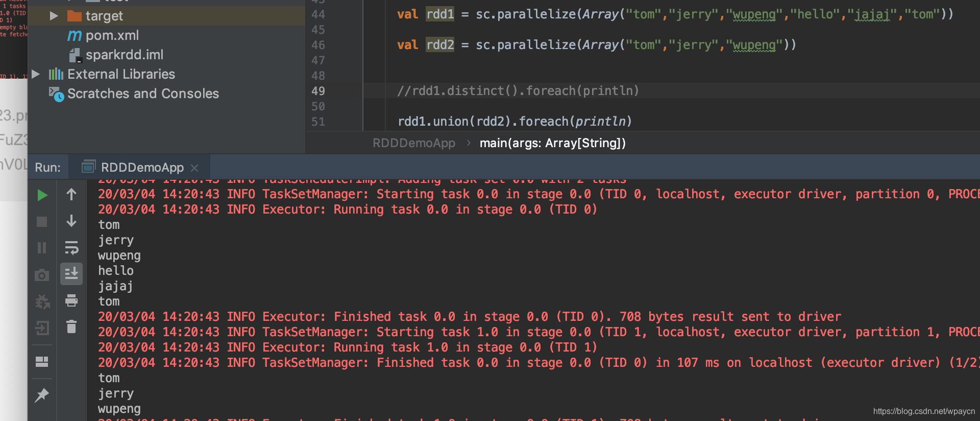980x421 pixels.
Task: Click the Maven icon beside pom.xml
Action: [x=75, y=35]
